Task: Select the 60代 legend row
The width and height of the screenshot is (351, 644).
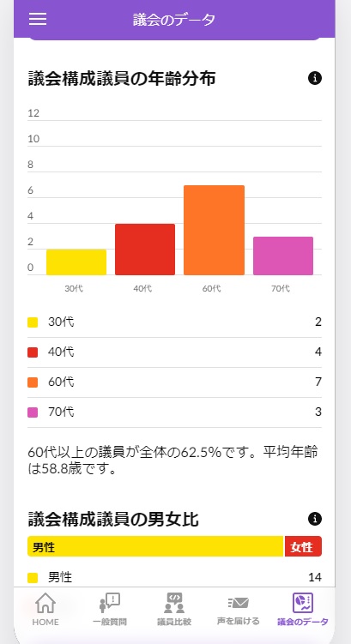Action: coord(174,382)
